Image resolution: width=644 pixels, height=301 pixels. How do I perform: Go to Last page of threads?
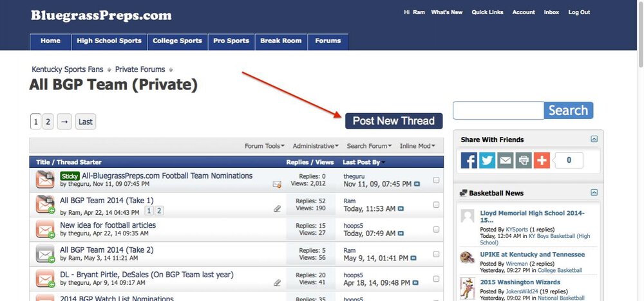86,122
